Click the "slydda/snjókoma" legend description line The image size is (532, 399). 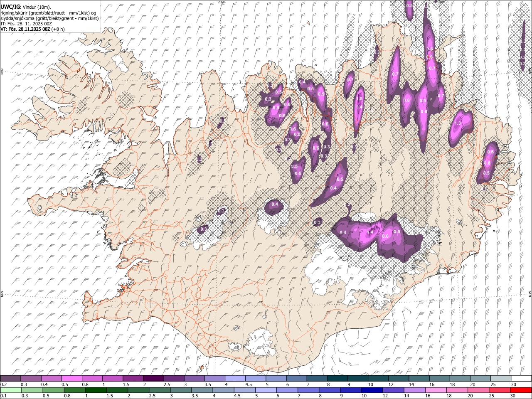pyautogui.click(x=49, y=18)
